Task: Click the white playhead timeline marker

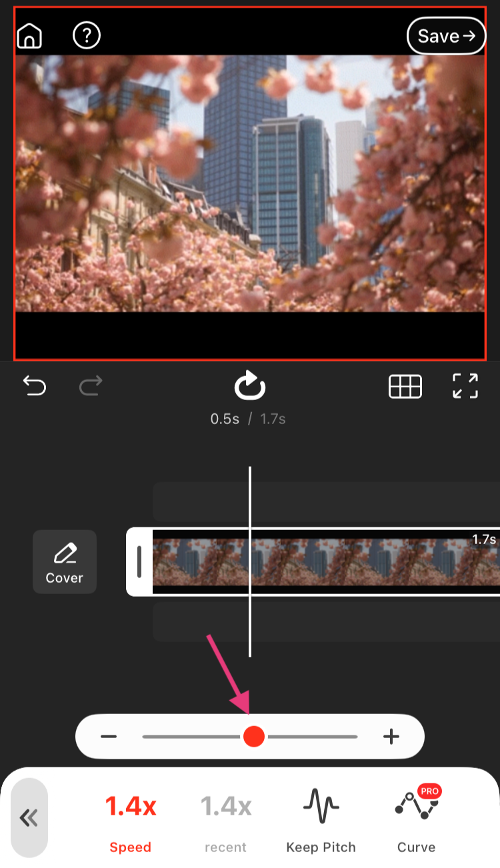Action: [250, 561]
